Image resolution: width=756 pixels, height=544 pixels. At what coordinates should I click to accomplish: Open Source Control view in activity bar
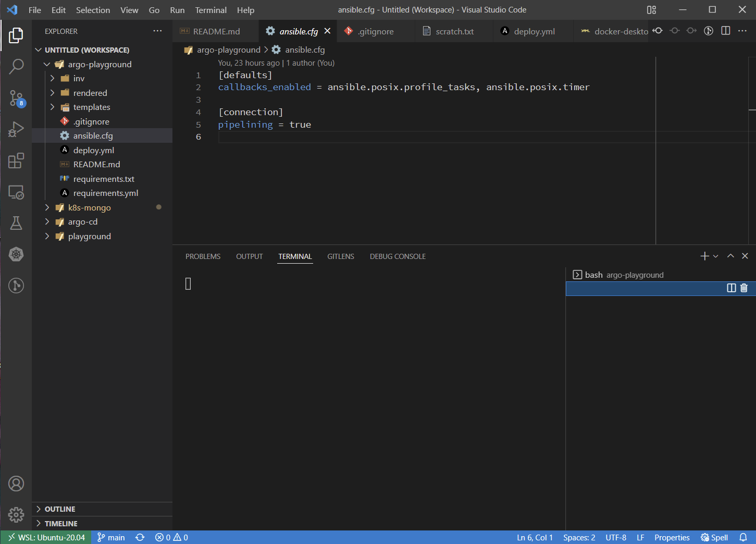tap(16, 98)
